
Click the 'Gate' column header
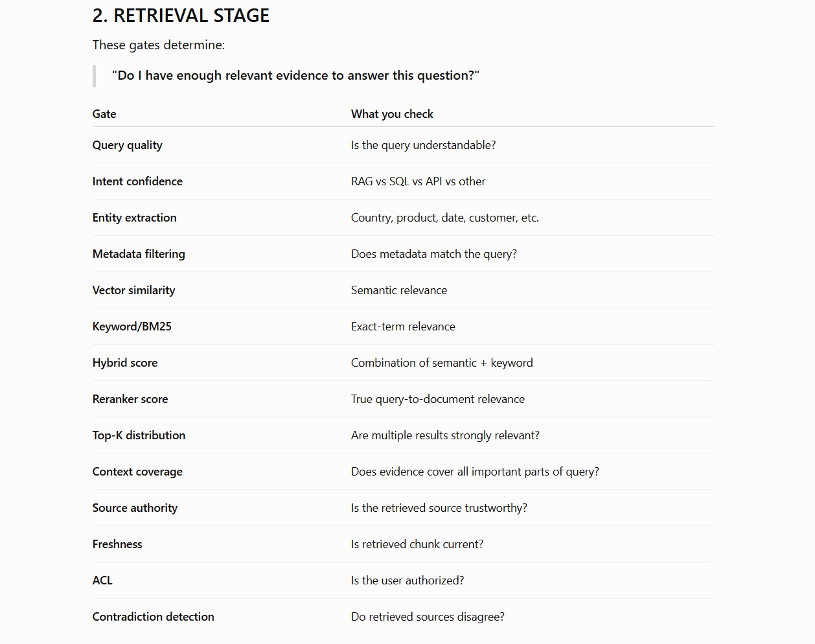[x=104, y=114]
